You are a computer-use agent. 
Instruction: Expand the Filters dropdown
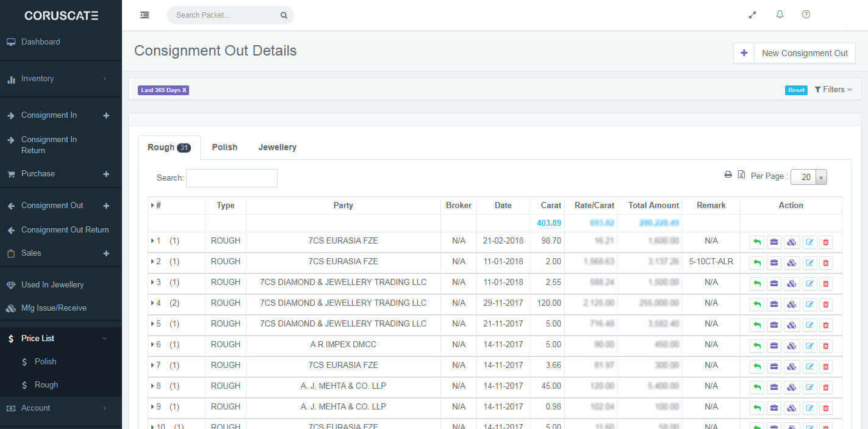833,90
